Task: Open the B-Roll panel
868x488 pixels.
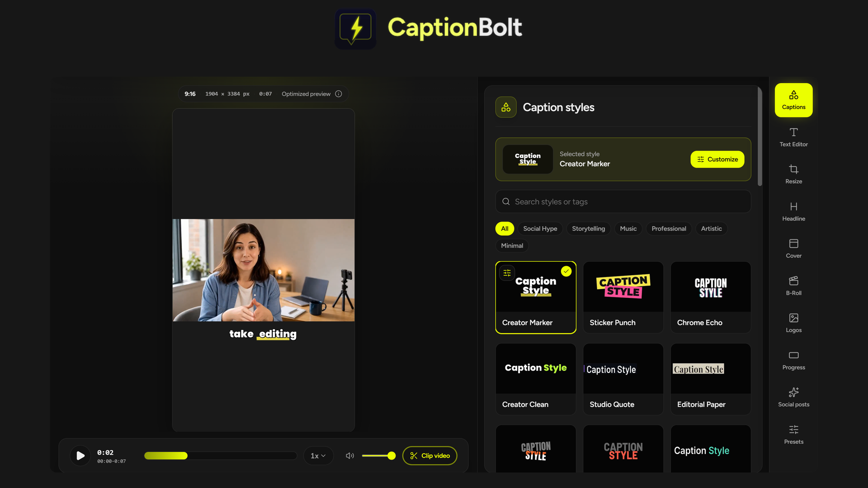Action: (793, 286)
